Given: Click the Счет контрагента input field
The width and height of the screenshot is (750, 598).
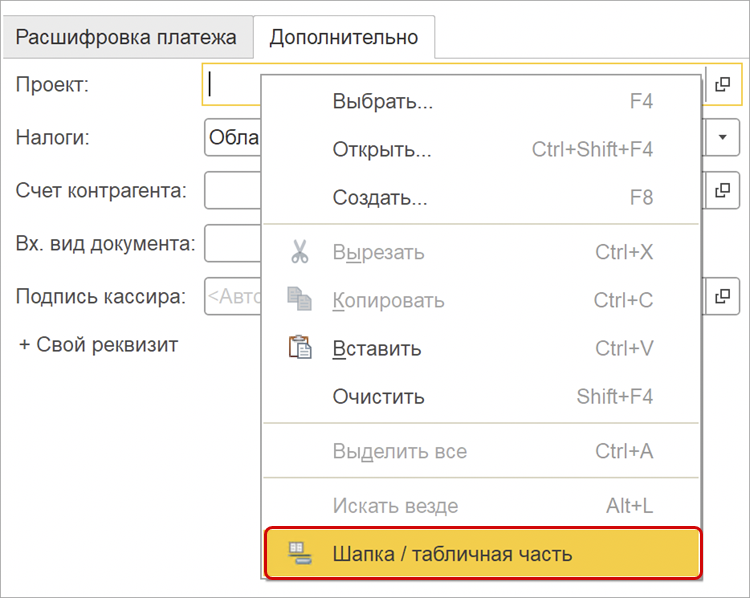Looking at the screenshot, I should (230, 190).
